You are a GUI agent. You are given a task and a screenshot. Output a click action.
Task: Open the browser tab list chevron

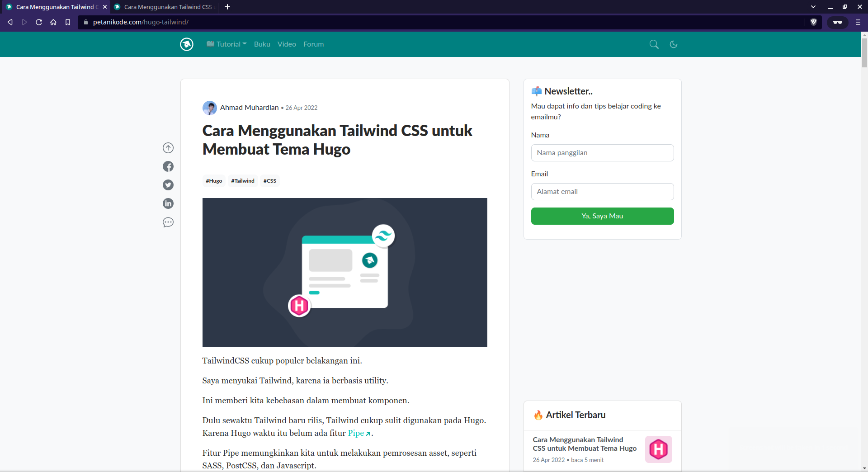[x=813, y=7]
